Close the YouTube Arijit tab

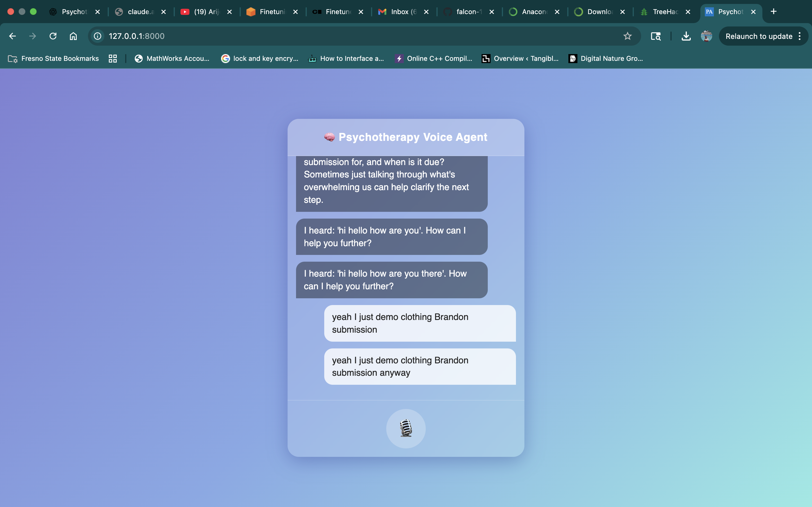230,12
